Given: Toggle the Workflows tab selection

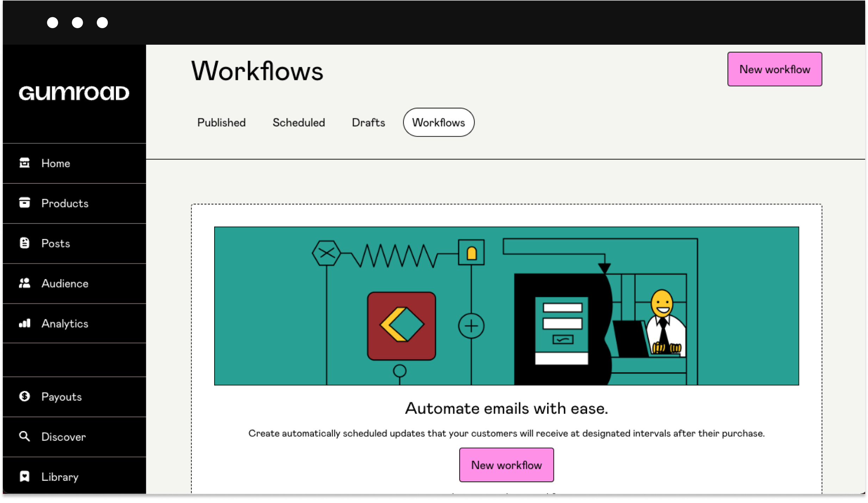Looking at the screenshot, I should (439, 122).
